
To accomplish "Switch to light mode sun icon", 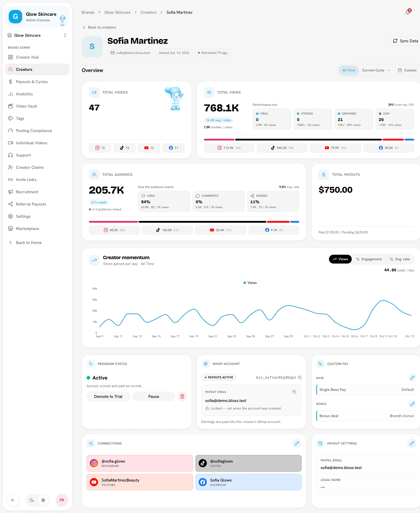I will [43, 500].
